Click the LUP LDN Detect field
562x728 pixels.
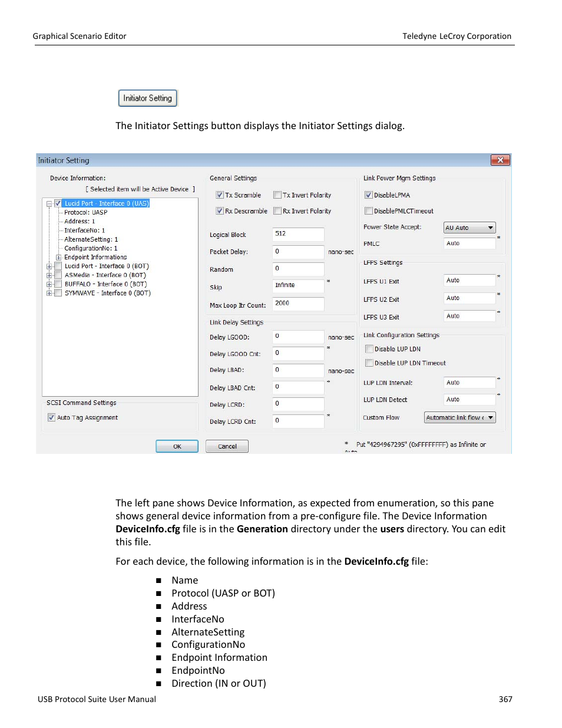click(x=470, y=400)
